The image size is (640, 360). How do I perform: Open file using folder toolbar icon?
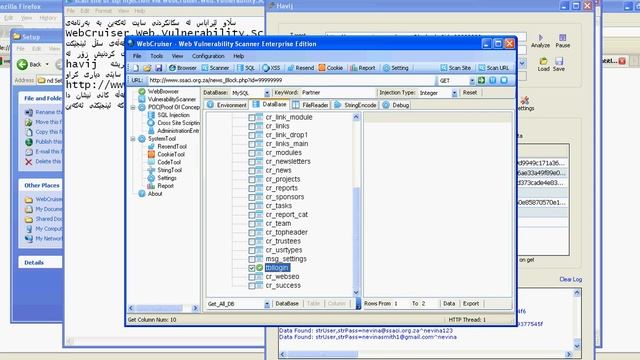pyautogui.click(x=147, y=68)
